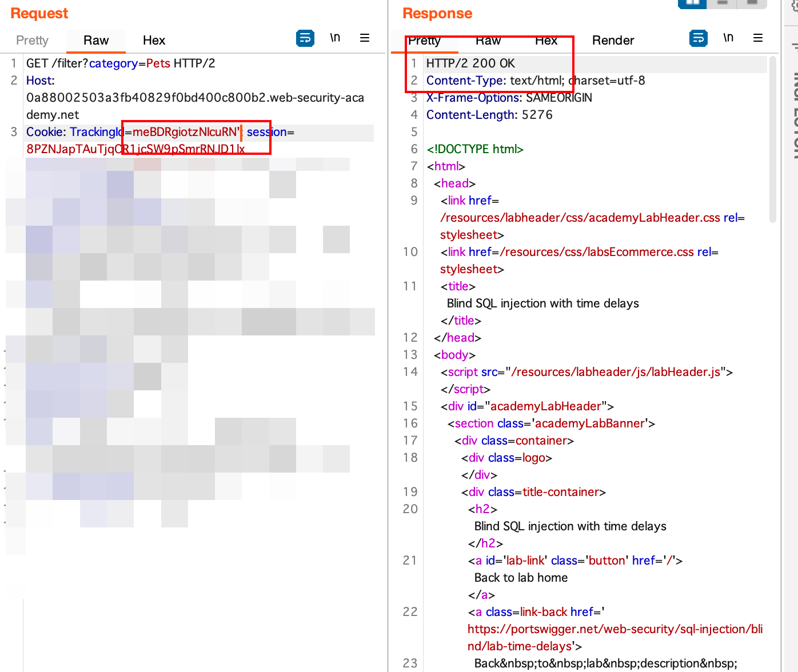Open the settings gear in the top right

click(x=794, y=4)
